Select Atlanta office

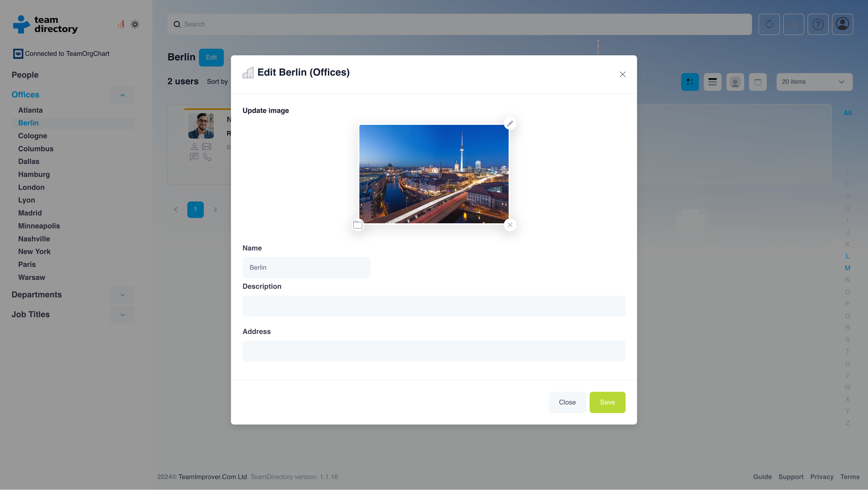tap(30, 110)
